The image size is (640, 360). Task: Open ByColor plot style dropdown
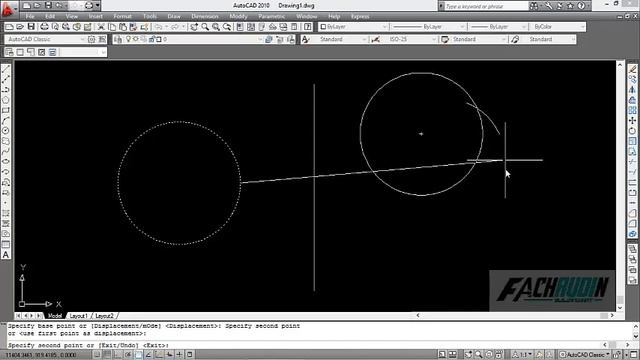[x=558, y=27]
